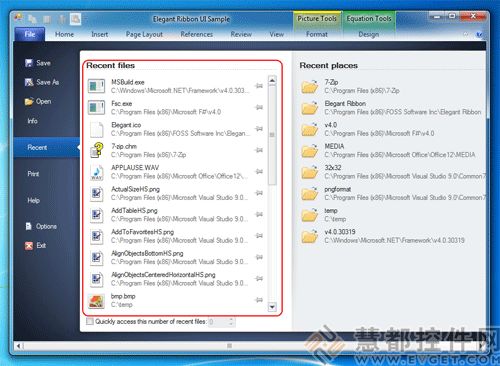Switch to the Page Layout ribbon tab
Viewport: 500px width, 366px height.
point(144,34)
